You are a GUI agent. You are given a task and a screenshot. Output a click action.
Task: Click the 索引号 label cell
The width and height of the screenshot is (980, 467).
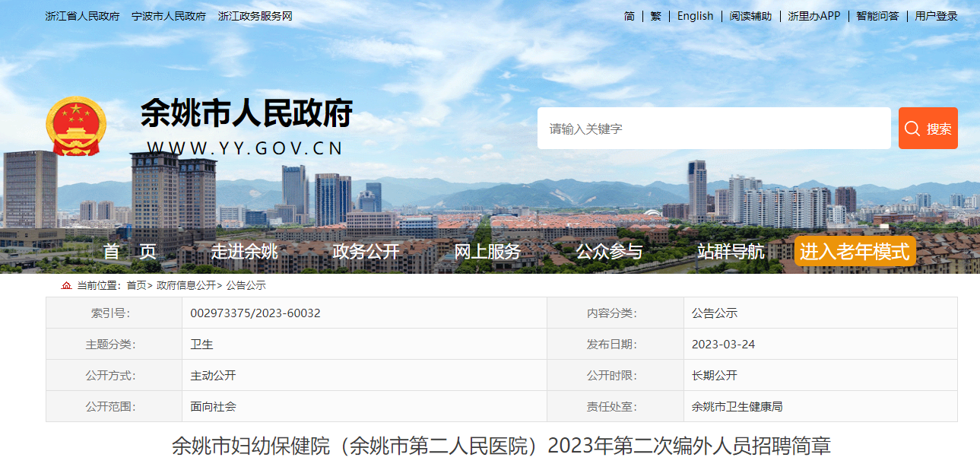(114, 313)
